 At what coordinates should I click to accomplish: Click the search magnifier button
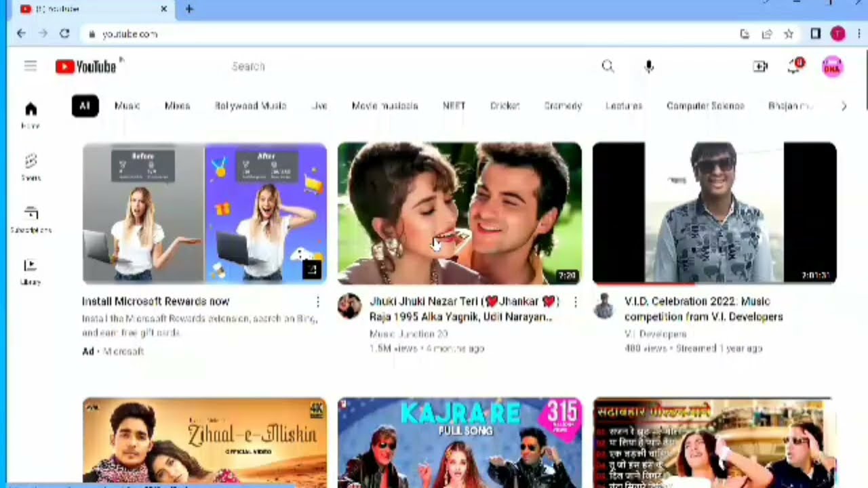coord(608,66)
